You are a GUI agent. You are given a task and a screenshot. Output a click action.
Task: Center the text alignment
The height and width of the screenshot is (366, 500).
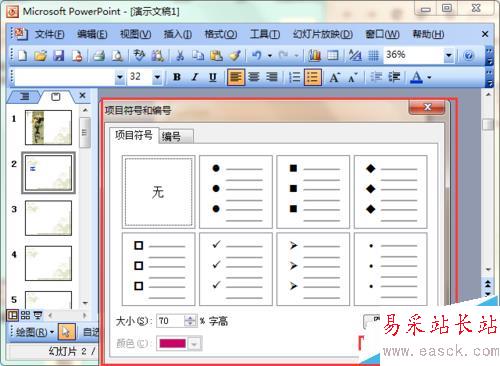254,77
